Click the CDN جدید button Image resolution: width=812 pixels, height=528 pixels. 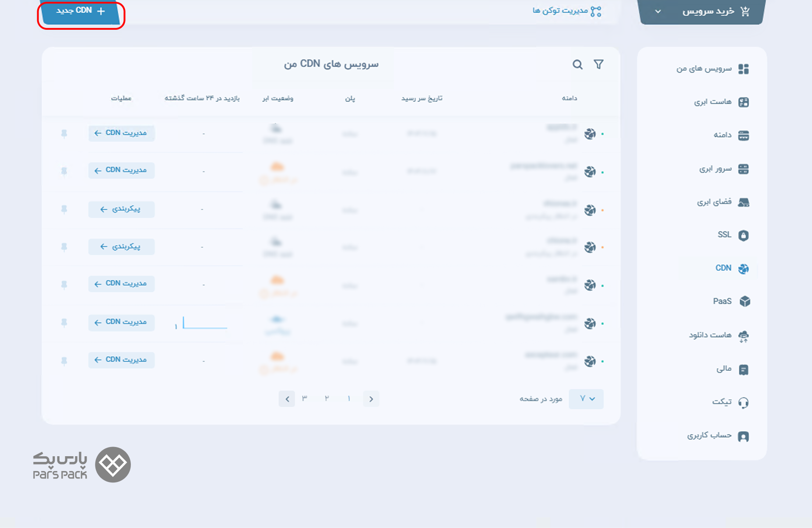coord(81,11)
